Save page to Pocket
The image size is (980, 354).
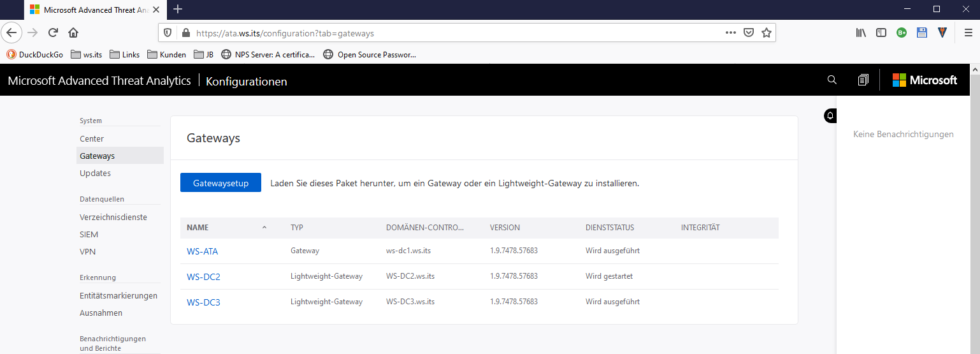[x=749, y=33]
